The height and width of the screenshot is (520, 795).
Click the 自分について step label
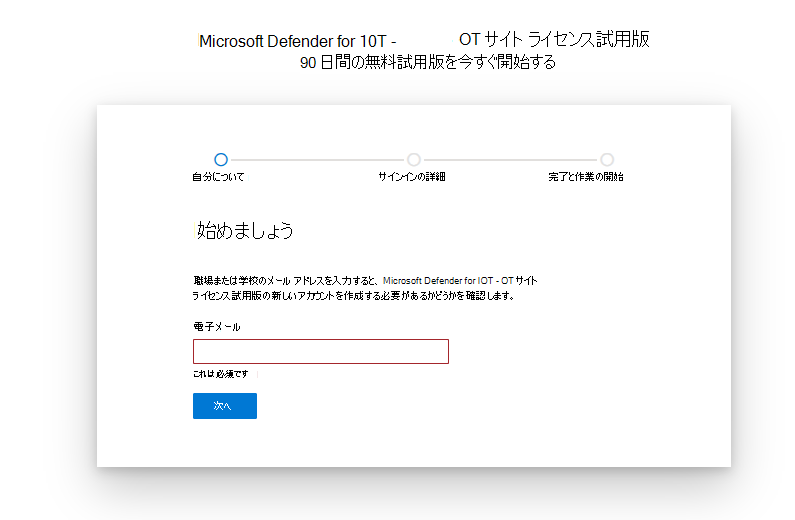point(218,177)
